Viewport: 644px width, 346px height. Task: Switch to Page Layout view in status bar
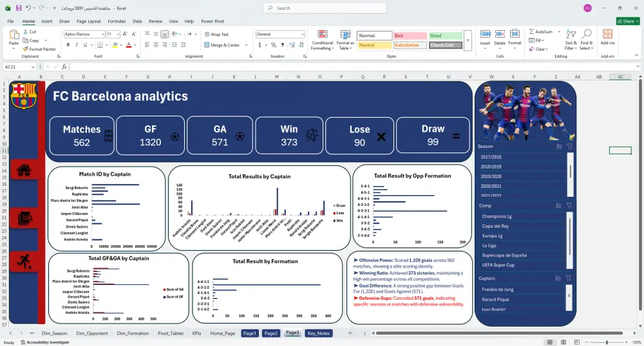pyautogui.click(x=563, y=342)
